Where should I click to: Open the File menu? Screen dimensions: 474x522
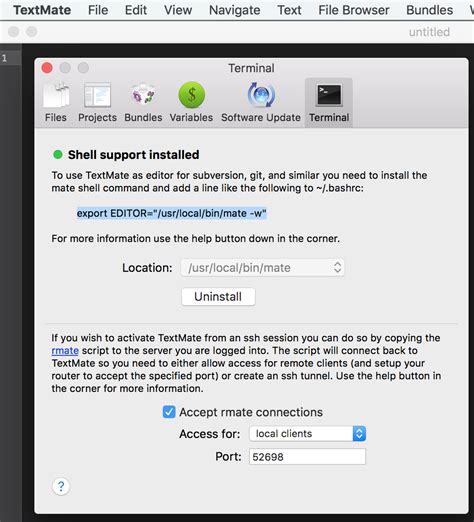[x=98, y=10]
